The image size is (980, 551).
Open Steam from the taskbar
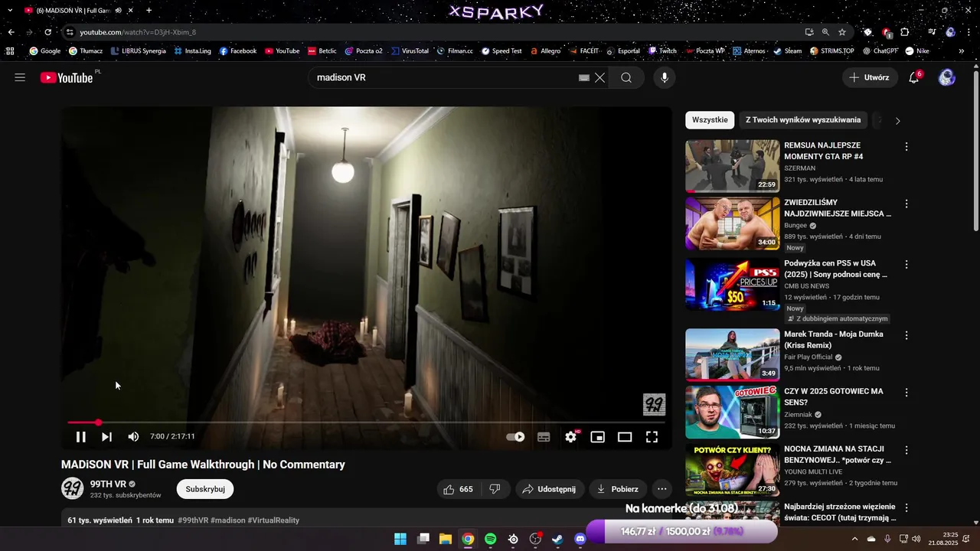[x=558, y=539]
